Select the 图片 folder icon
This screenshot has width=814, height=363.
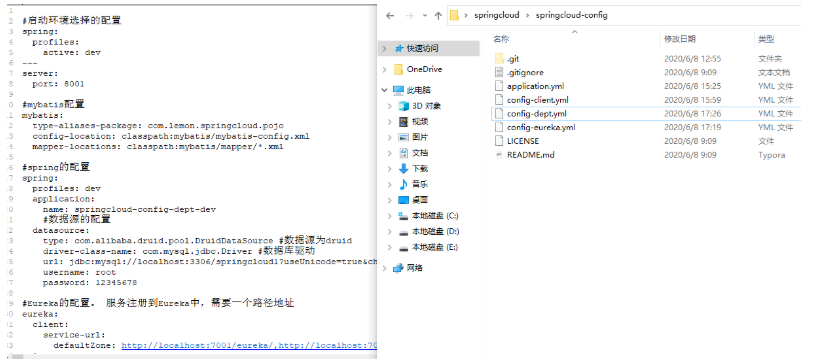[403, 137]
